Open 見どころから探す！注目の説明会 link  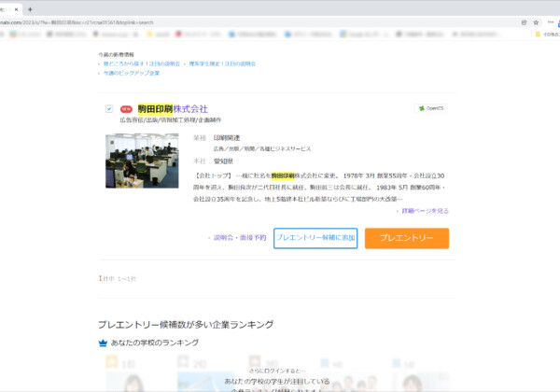click(142, 63)
